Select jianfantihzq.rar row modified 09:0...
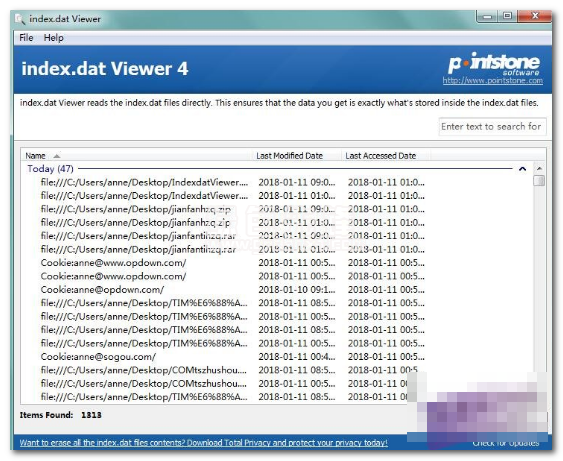The image size is (563, 461). click(x=233, y=236)
